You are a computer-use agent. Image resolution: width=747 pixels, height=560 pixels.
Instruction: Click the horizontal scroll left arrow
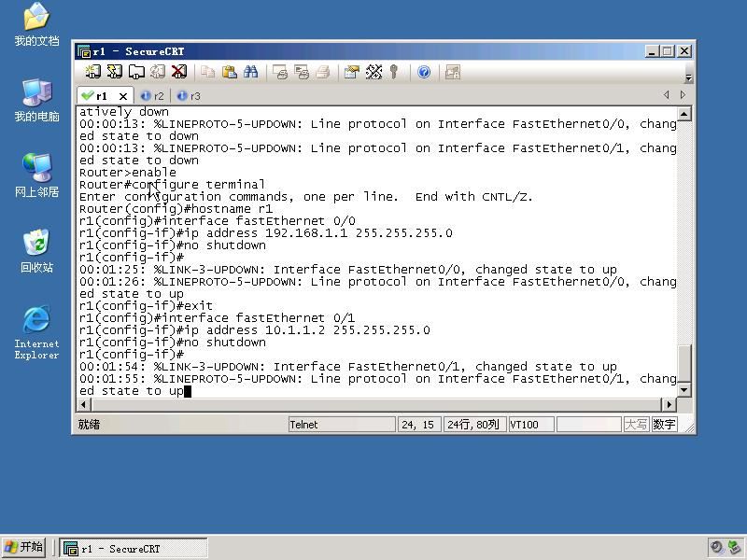click(x=84, y=404)
